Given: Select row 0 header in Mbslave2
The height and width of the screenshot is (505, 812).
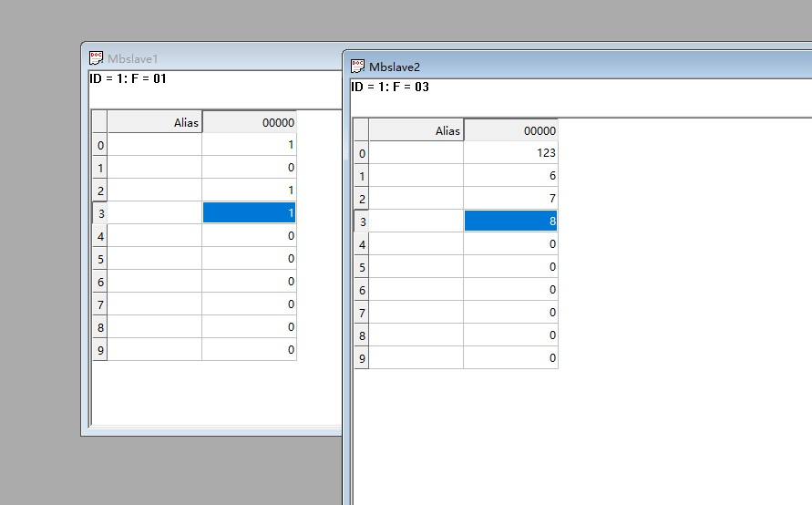Looking at the screenshot, I should 362,153.
